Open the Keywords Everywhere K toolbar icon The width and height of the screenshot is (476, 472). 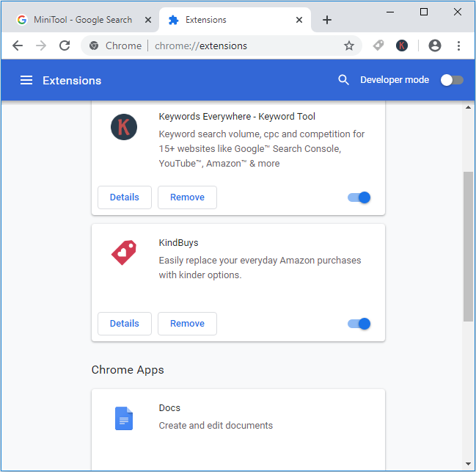pyautogui.click(x=402, y=46)
